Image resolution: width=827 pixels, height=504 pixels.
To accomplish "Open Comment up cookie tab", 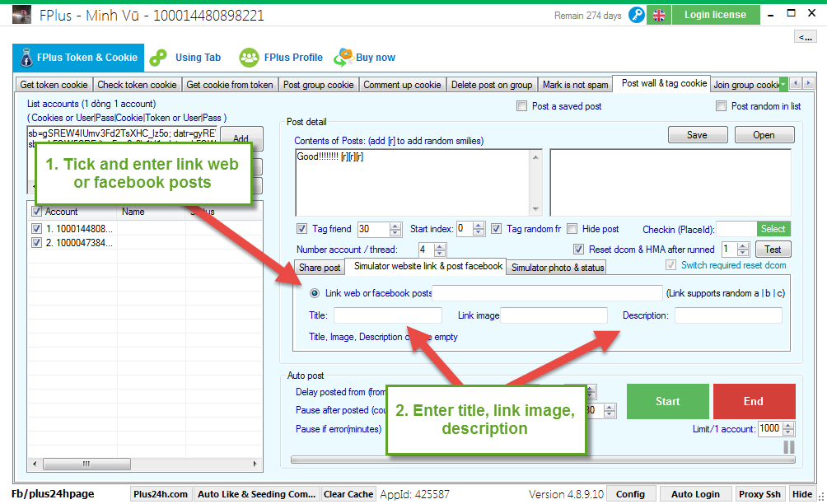I will pyautogui.click(x=403, y=85).
